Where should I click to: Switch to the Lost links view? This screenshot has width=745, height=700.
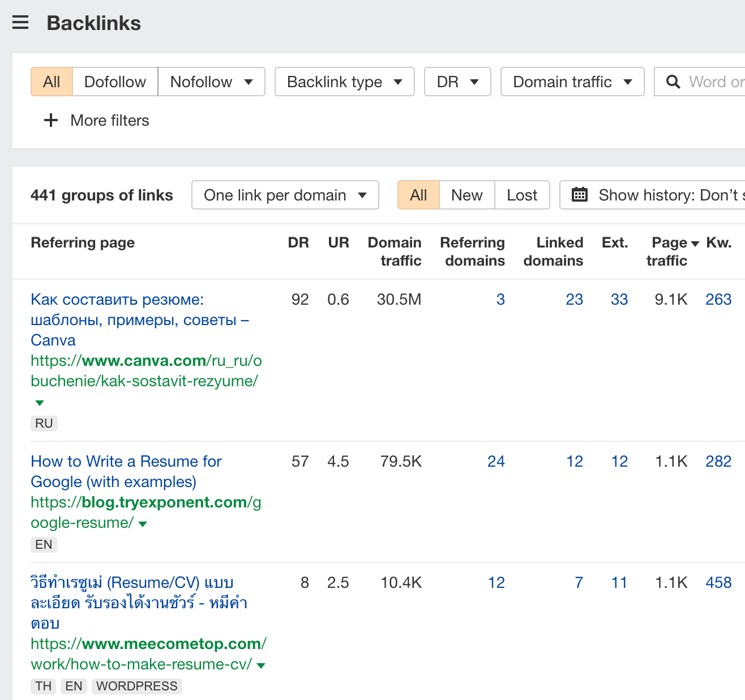(x=521, y=195)
